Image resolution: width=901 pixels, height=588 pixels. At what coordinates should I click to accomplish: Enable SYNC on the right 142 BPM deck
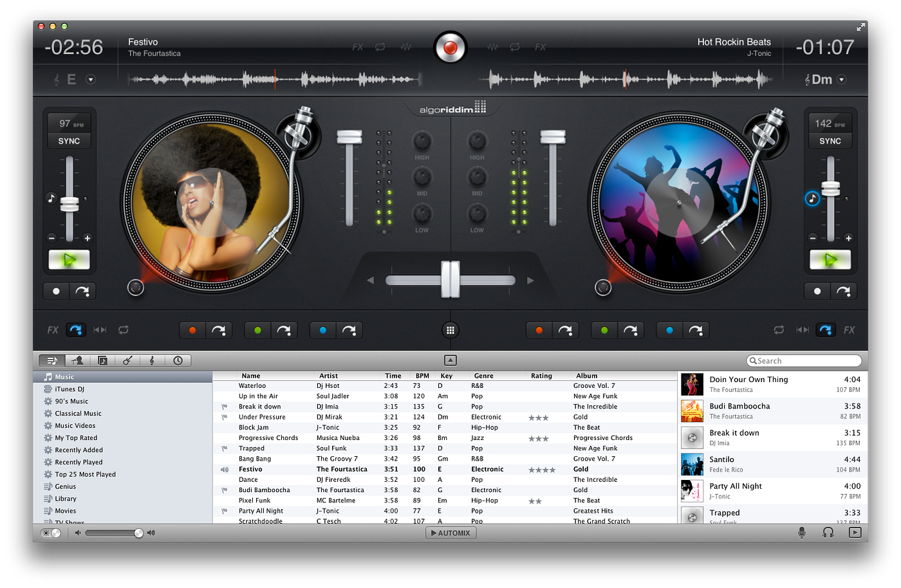coord(830,140)
